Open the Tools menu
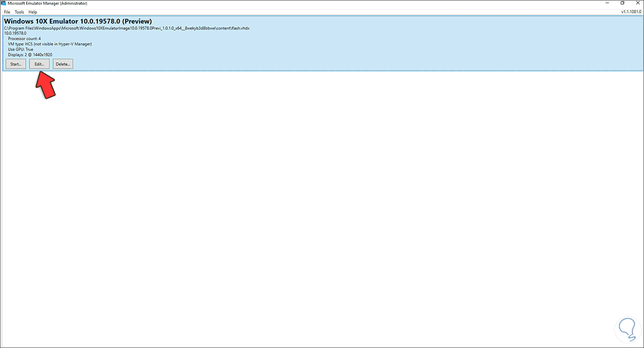 point(19,12)
